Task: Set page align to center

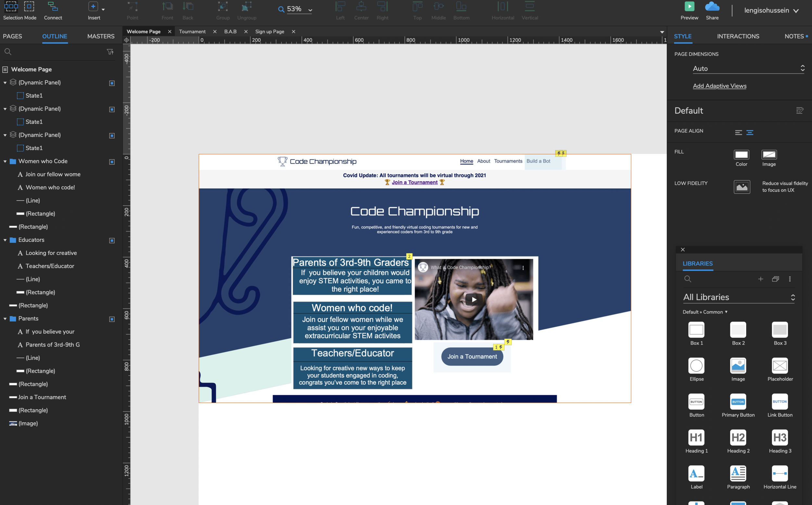Action: click(750, 133)
